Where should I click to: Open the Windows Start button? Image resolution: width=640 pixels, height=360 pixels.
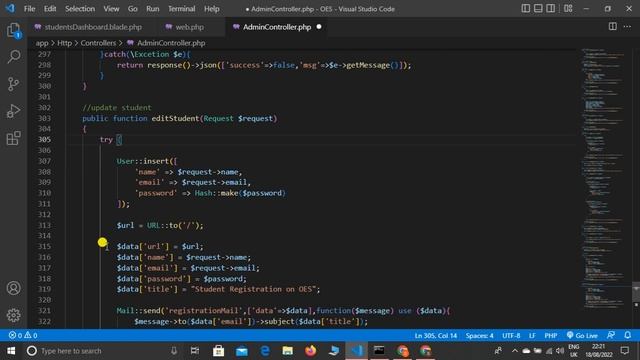(x=11, y=351)
